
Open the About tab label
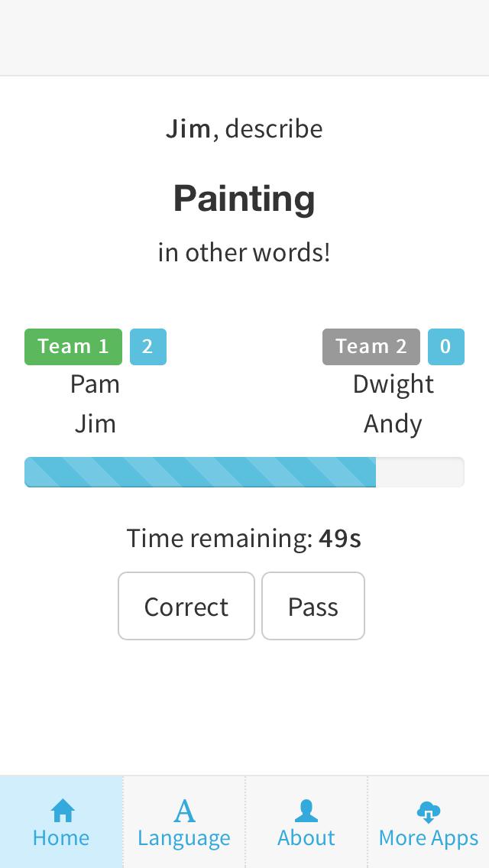tap(306, 838)
